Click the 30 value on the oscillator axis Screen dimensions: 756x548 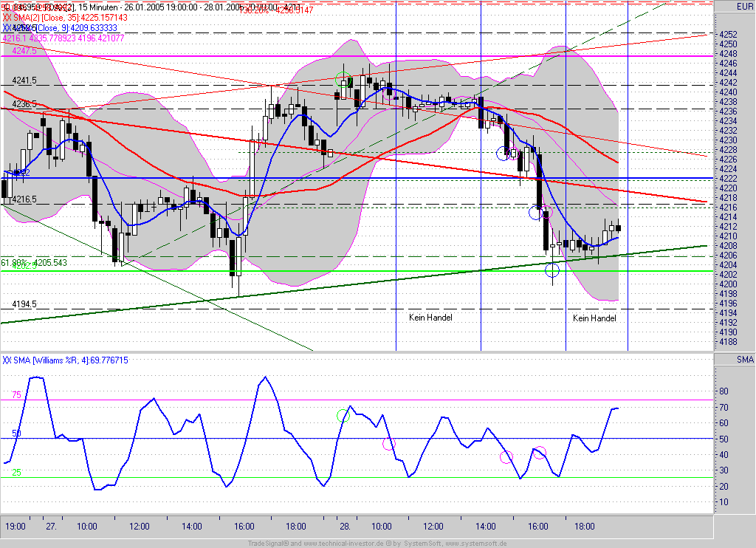point(724,470)
